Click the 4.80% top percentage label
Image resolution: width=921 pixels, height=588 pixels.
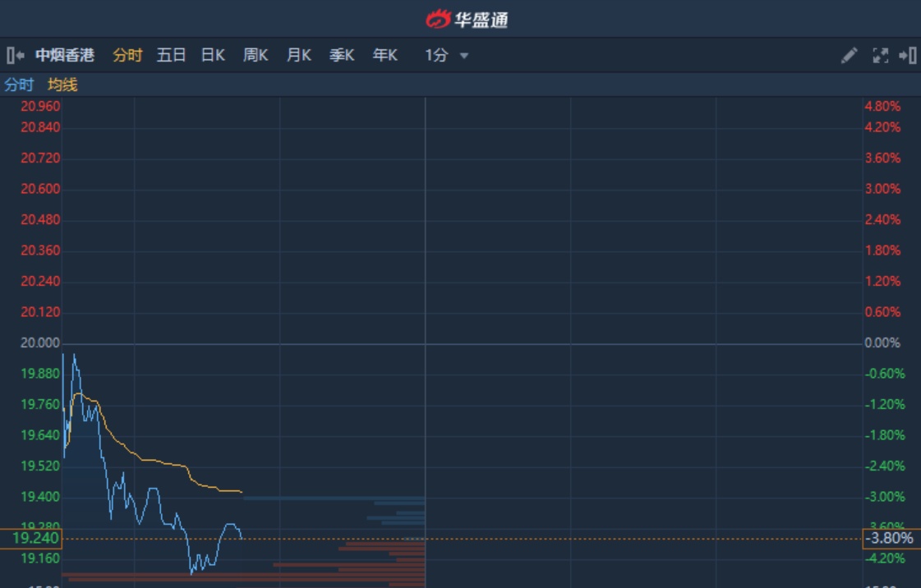882,106
